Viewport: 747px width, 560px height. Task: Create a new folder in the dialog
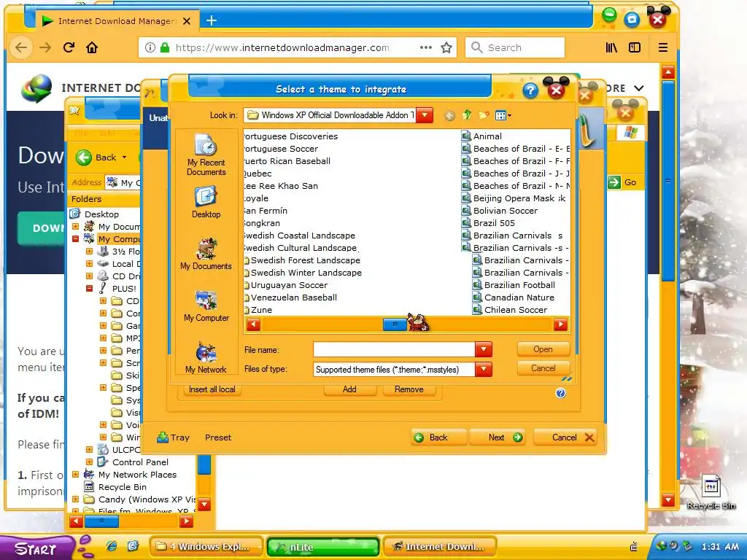[x=484, y=115]
